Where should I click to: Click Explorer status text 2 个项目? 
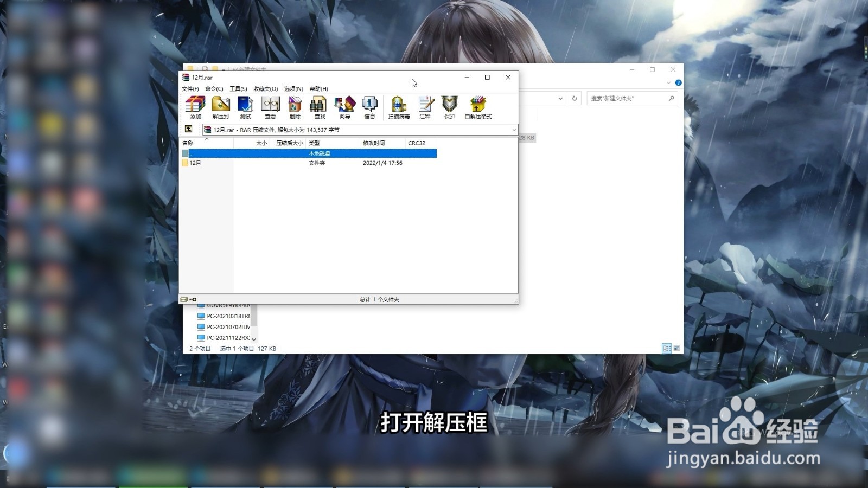click(x=200, y=349)
